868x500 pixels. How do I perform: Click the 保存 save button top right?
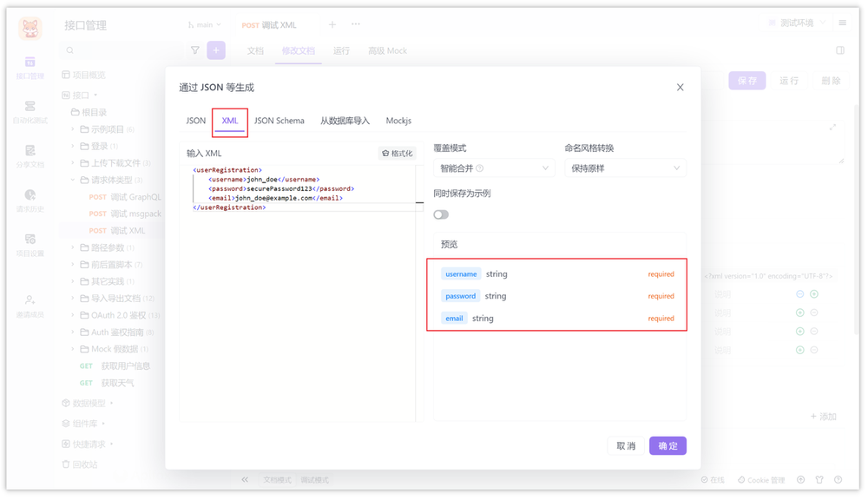pos(747,79)
